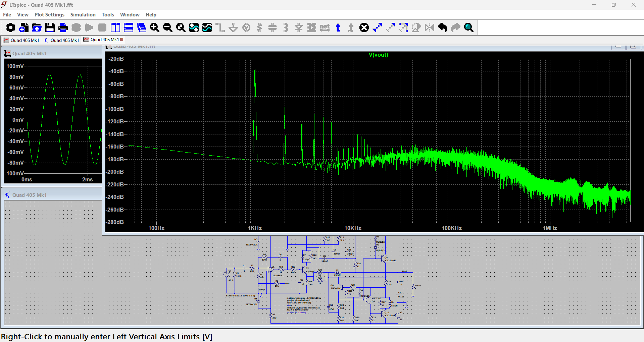Click the Undo arrow icon
Viewport: 644px width, 342px height.
(x=443, y=27)
